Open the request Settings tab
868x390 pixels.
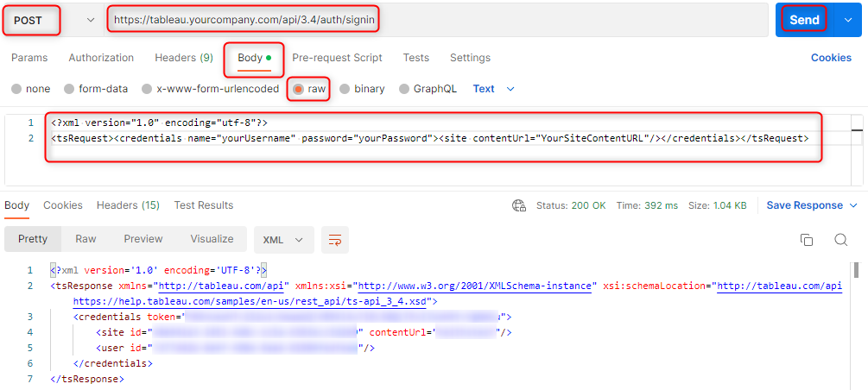tap(470, 58)
